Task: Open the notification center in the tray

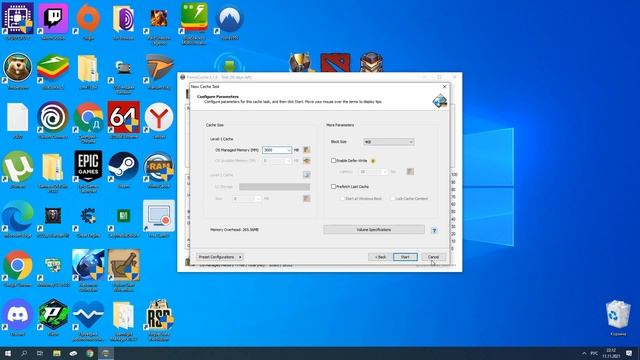Action: click(629, 353)
